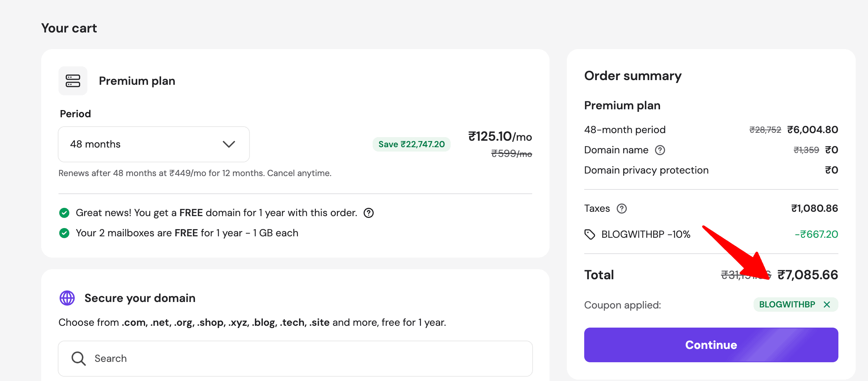Remove the BLOGWITHBP coupon with X

tap(827, 305)
